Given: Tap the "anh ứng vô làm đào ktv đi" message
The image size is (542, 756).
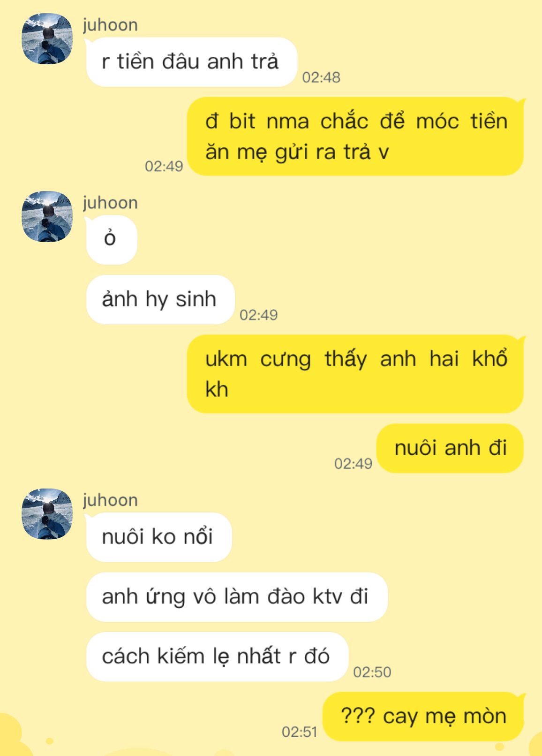Looking at the screenshot, I should click(237, 597).
